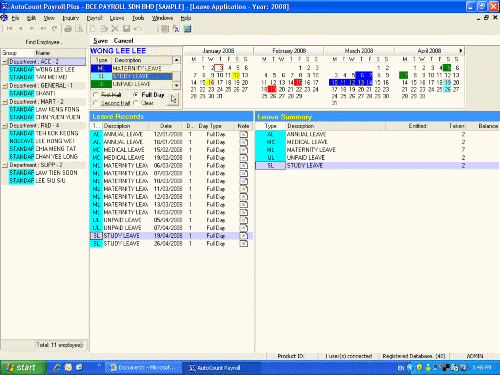
Task: Open the File menu
Action: [15, 18]
